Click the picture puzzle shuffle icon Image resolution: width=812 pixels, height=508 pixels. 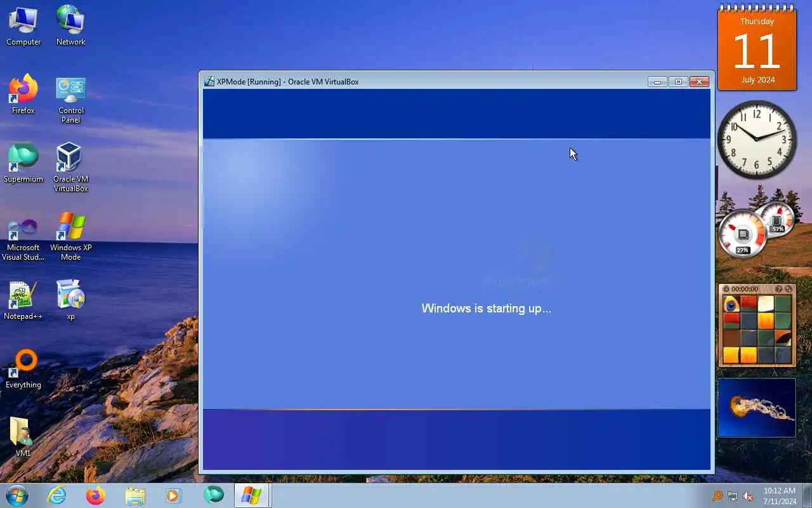[x=789, y=289]
